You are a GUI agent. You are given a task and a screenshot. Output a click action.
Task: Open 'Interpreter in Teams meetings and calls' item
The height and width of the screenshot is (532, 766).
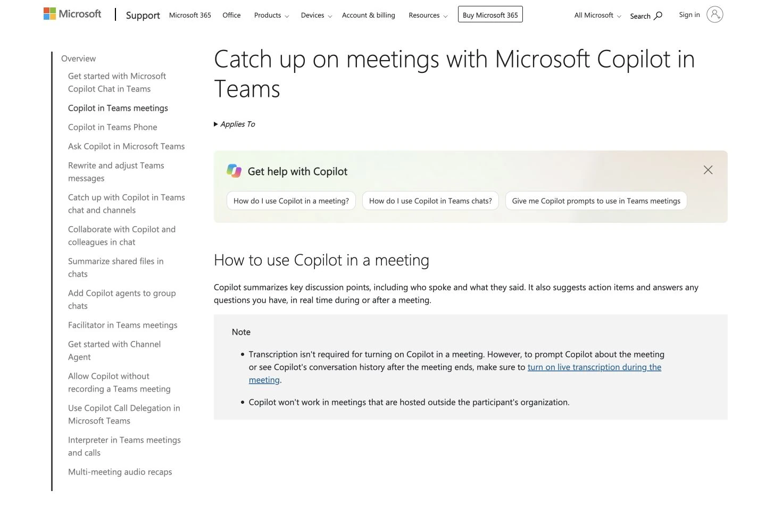pyautogui.click(x=124, y=446)
